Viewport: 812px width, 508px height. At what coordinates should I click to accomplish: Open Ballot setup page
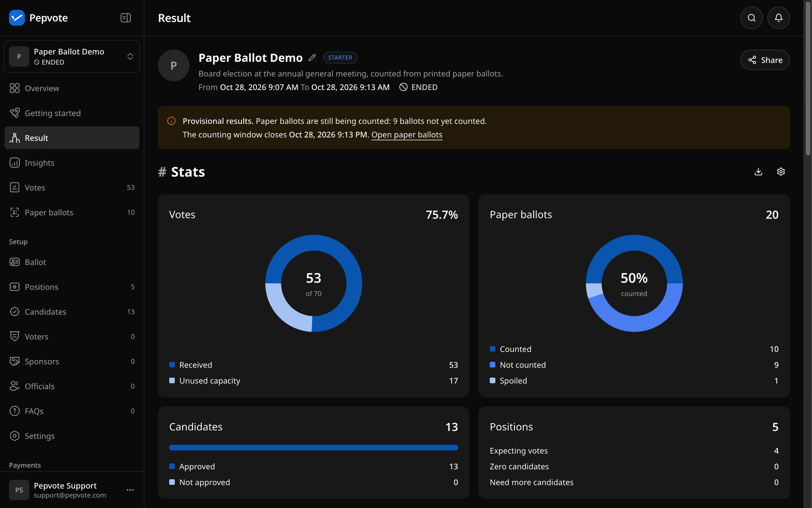point(72,262)
